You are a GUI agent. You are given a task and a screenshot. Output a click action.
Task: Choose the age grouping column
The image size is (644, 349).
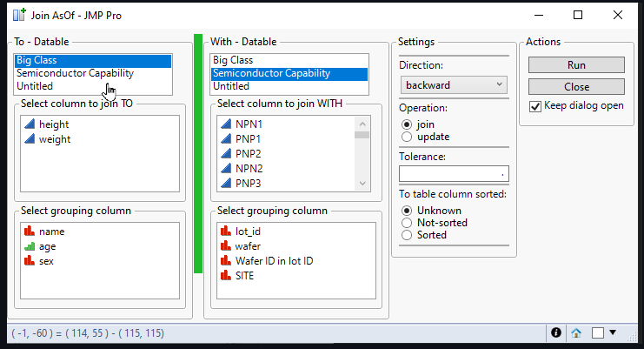(x=47, y=246)
